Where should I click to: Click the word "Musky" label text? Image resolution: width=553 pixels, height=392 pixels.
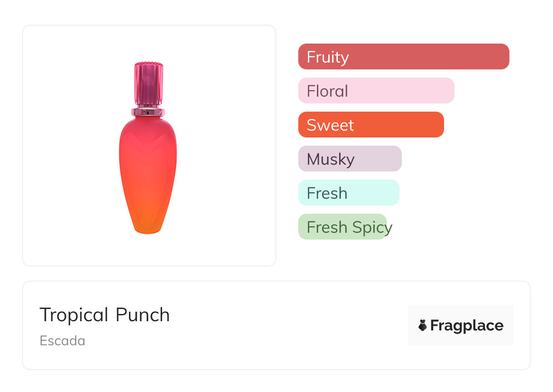click(x=331, y=159)
